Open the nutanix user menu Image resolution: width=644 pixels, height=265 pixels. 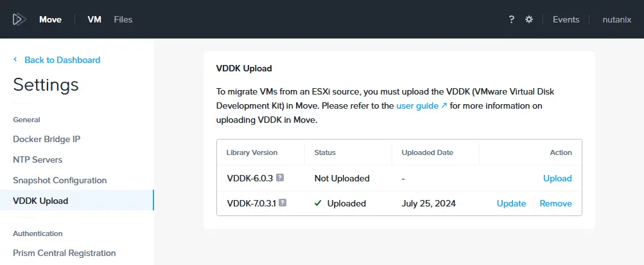click(617, 19)
